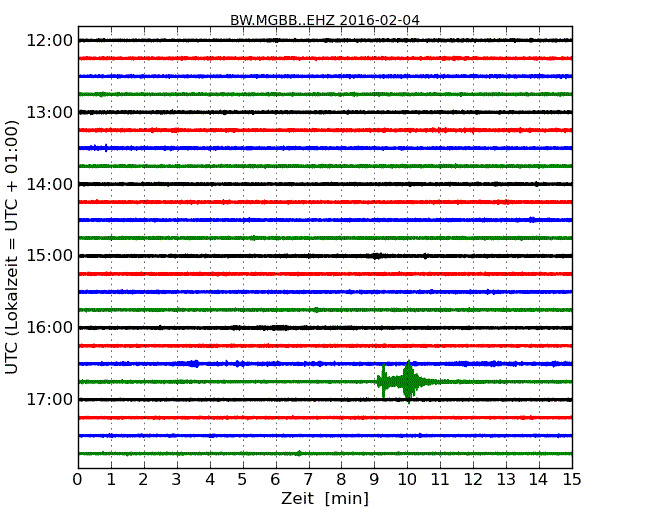Click x-axis tick label 14

pos(538,480)
